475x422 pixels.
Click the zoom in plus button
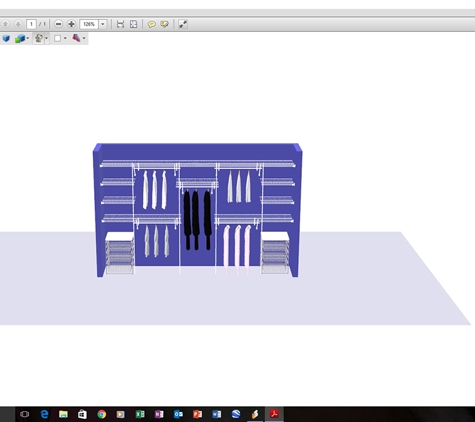tap(71, 24)
